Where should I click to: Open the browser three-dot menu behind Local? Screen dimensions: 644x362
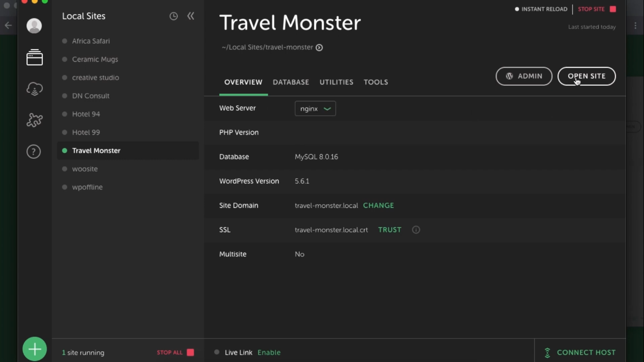(x=635, y=25)
